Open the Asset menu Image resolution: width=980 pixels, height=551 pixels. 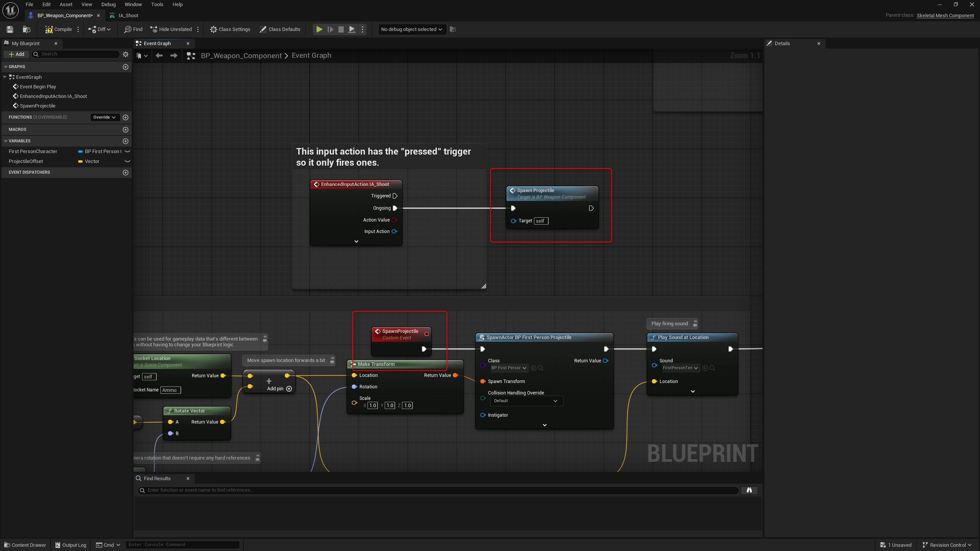pyautogui.click(x=66, y=5)
